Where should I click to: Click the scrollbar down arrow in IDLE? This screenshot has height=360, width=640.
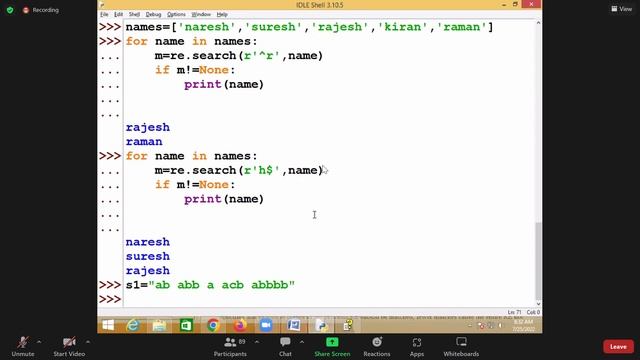tap(538, 304)
